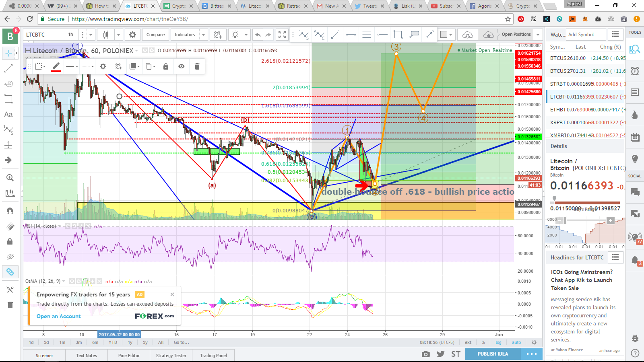
Task: Select the rectangle drawing tool in favorites
Action: pyautogui.click(x=398, y=35)
